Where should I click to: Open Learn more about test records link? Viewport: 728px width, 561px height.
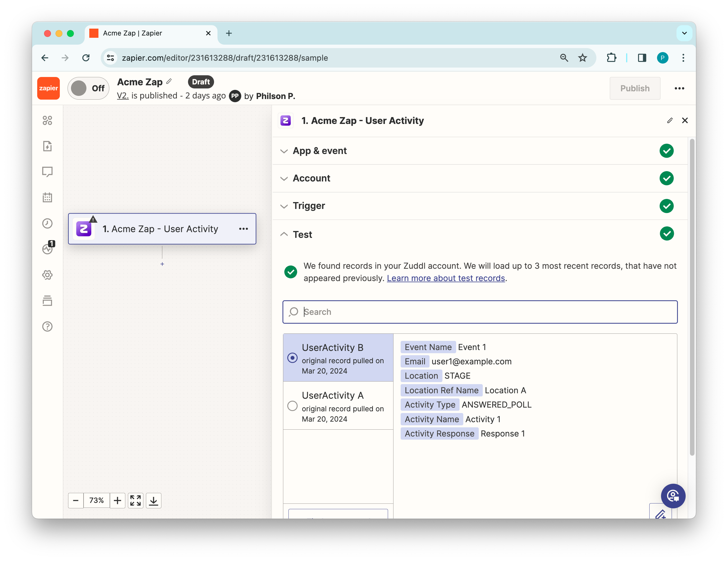(x=446, y=278)
